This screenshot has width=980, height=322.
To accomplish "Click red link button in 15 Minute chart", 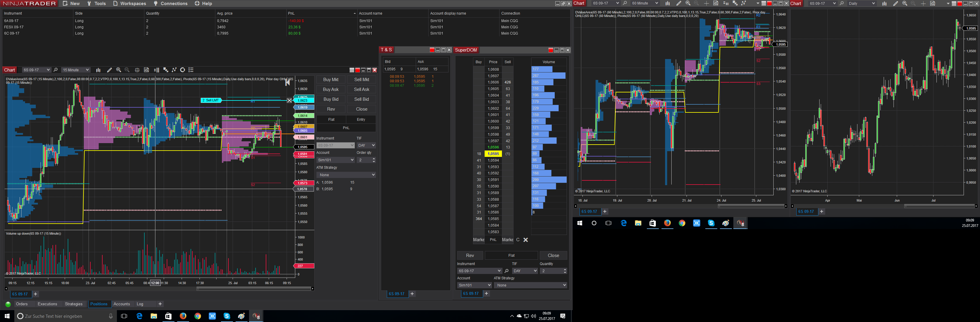I will pyautogui.click(x=358, y=70).
